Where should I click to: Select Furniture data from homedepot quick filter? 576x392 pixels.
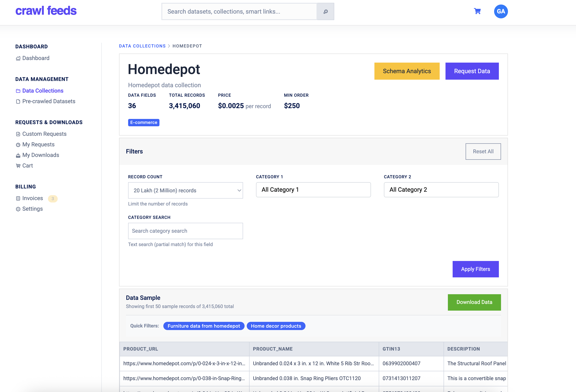204,326
